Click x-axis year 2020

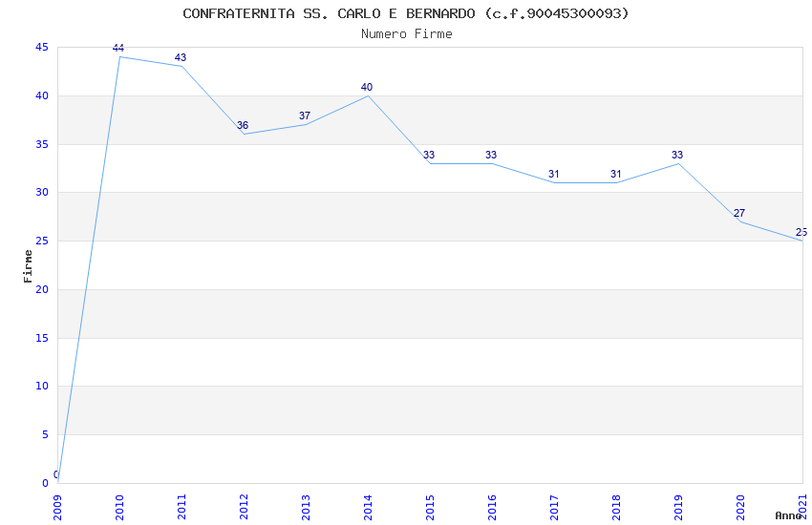pyautogui.click(x=741, y=508)
